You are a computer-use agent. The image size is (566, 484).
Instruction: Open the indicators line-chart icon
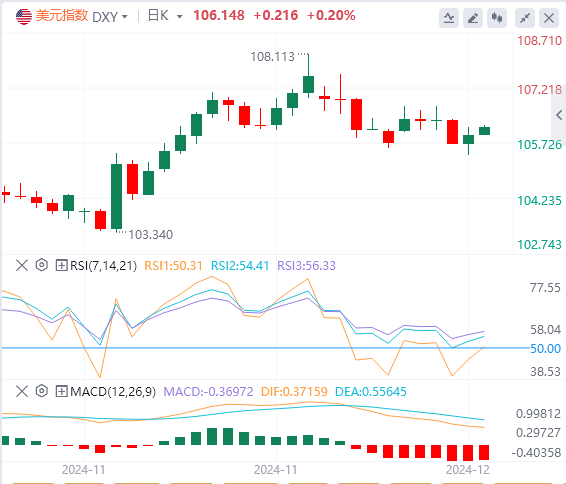[x=449, y=18]
